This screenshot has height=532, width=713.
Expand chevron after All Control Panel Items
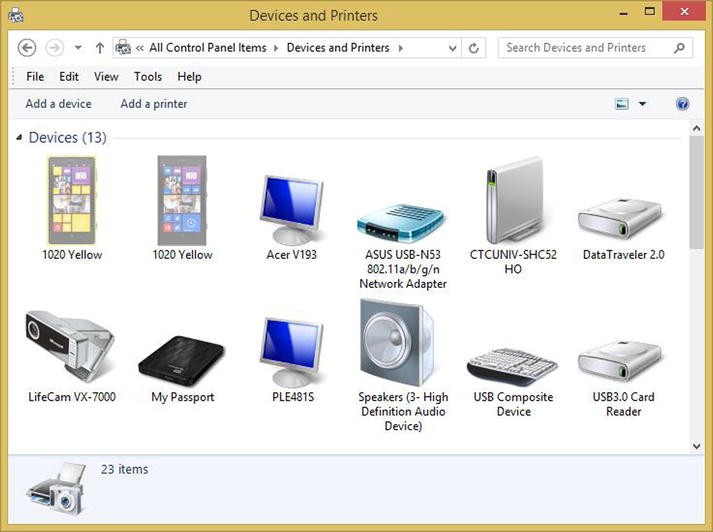[x=276, y=48]
